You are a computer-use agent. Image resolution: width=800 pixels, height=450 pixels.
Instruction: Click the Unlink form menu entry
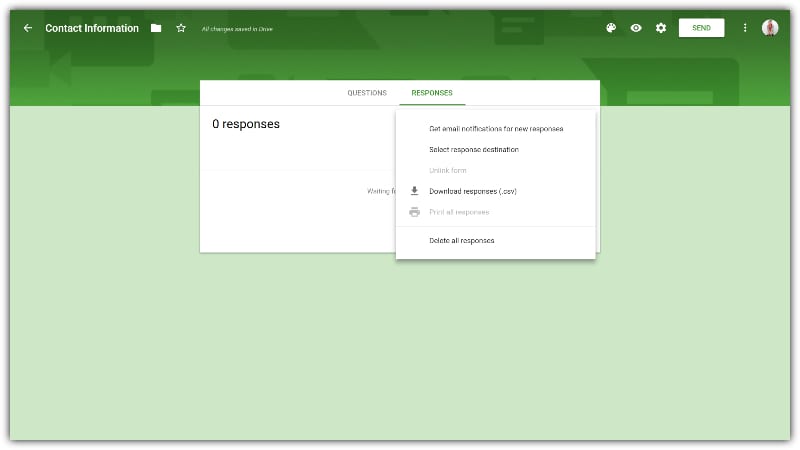[448, 171]
